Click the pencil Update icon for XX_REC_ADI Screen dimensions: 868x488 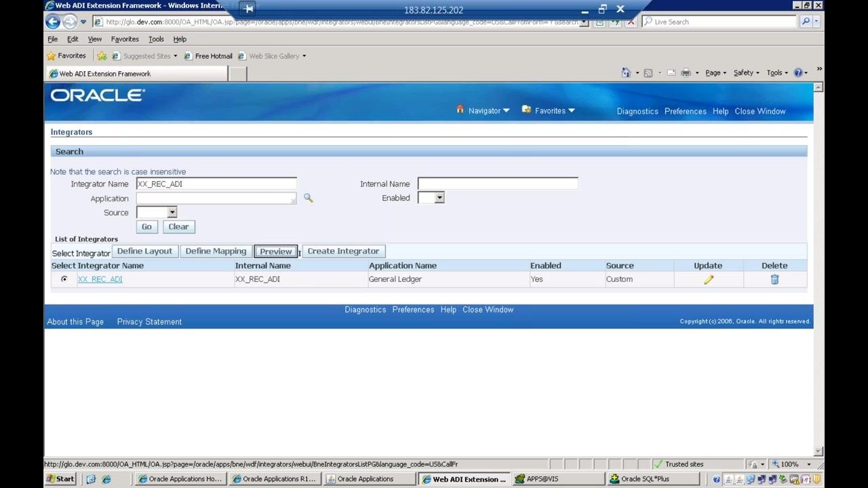(709, 279)
